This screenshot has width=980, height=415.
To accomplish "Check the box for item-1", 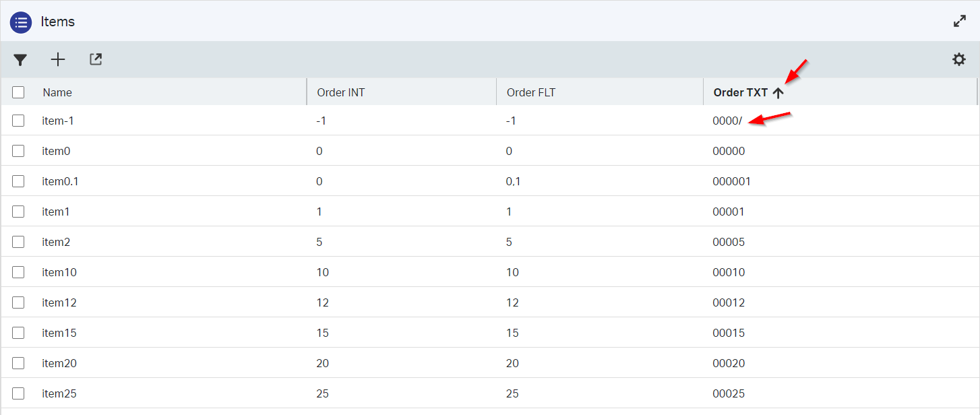I will (x=18, y=121).
